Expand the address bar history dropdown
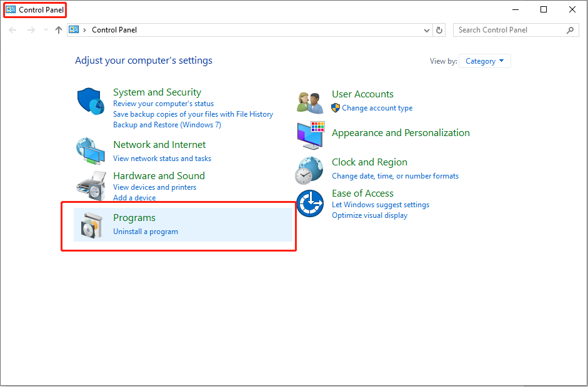588x387 pixels. 426,31
